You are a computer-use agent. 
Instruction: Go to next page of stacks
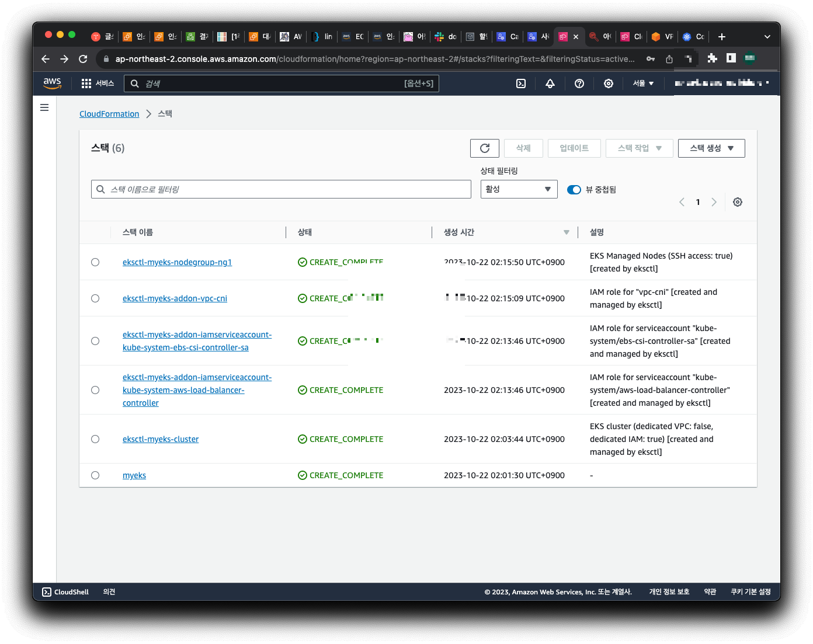point(714,202)
